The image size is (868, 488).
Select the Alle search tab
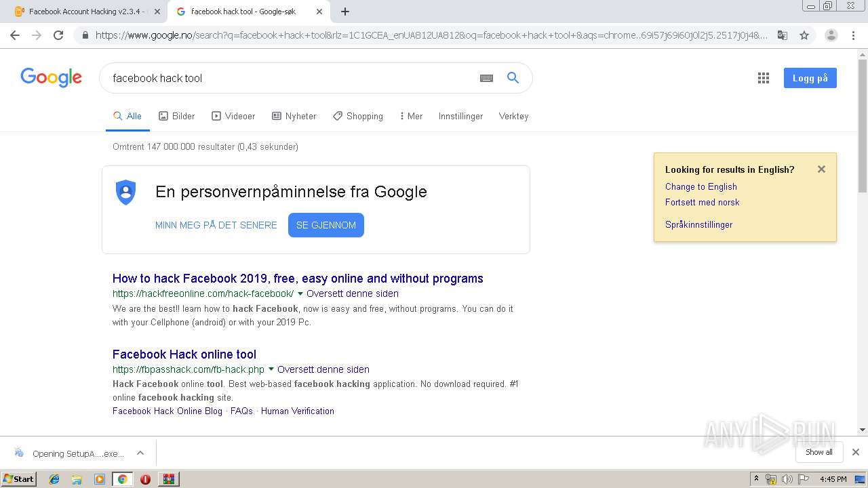point(127,116)
